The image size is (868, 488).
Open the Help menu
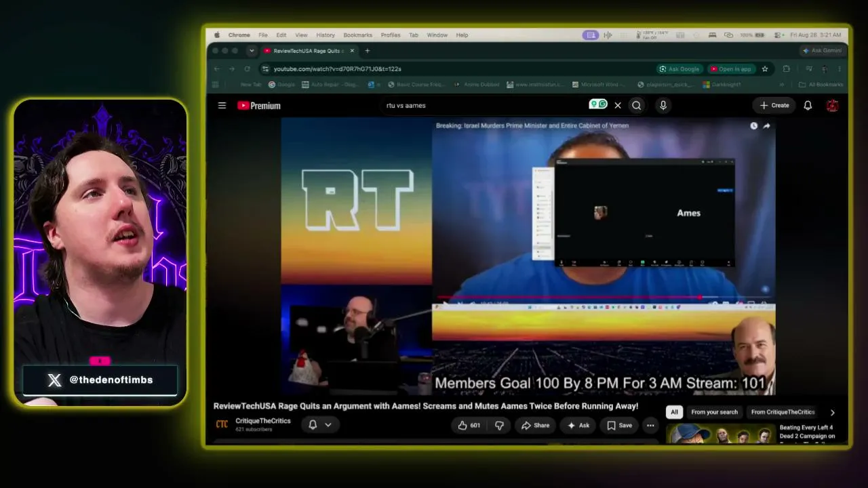462,35
